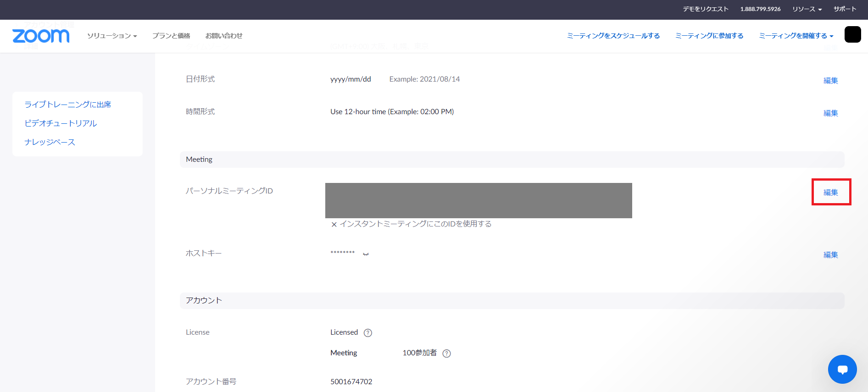Screen dimensions: 868x392
Task: Edit the time format setting
Action: [830, 113]
